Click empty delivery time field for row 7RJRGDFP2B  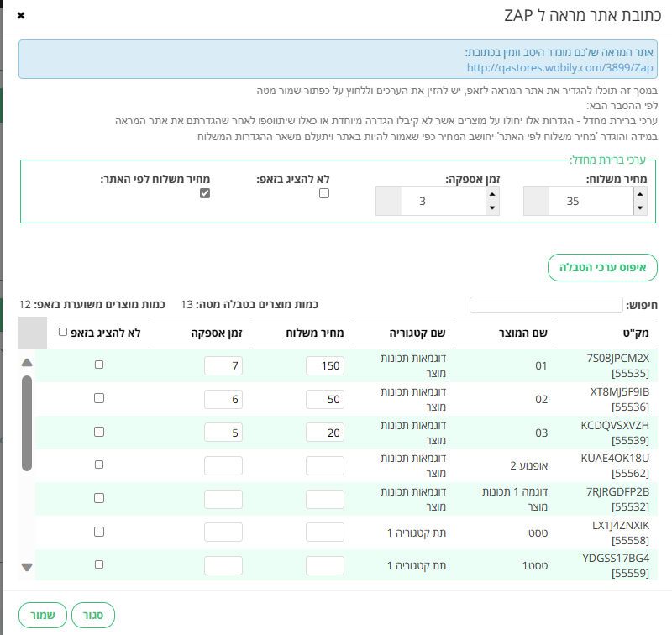[x=223, y=499]
